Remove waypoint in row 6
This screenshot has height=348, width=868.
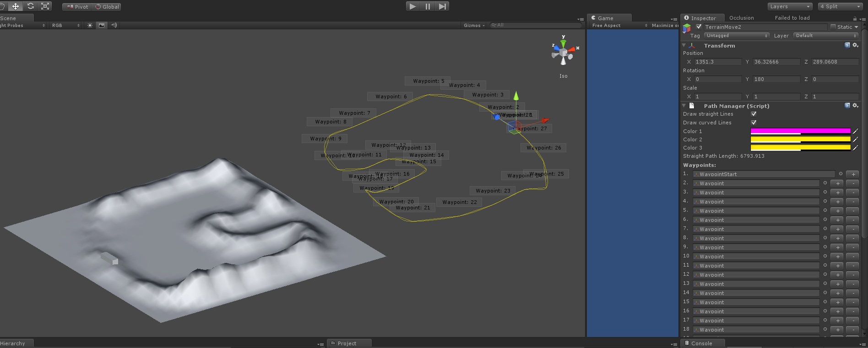click(852, 220)
